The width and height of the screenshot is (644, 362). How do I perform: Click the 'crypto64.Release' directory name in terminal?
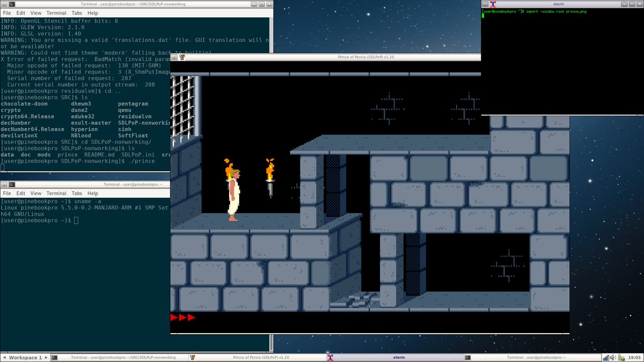point(27,116)
